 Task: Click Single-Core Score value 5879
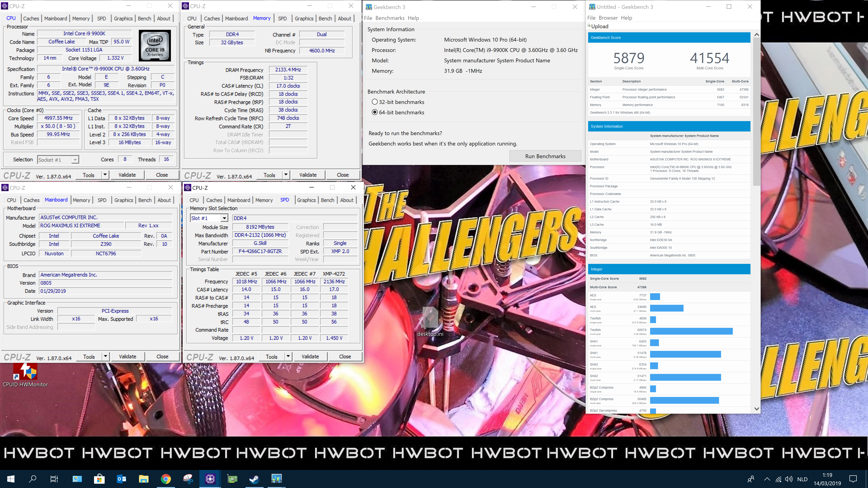629,58
